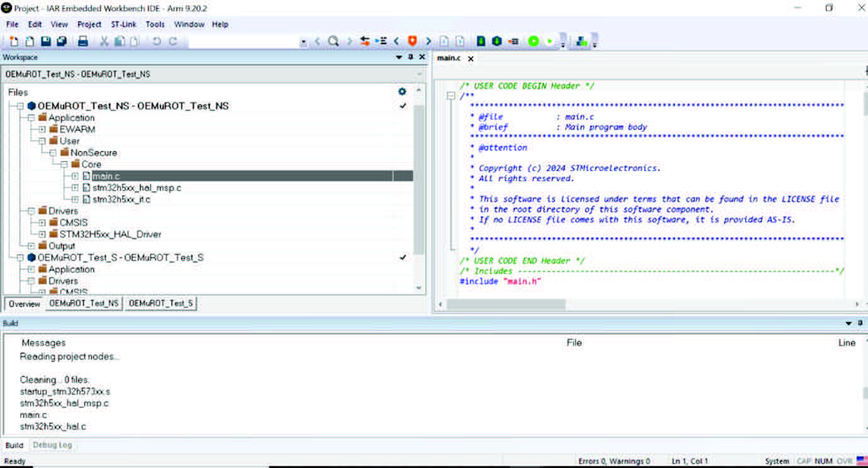Click the orange Replace arrows icon
Image resolution: width=868 pixels, height=468 pixels.
[365, 41]
